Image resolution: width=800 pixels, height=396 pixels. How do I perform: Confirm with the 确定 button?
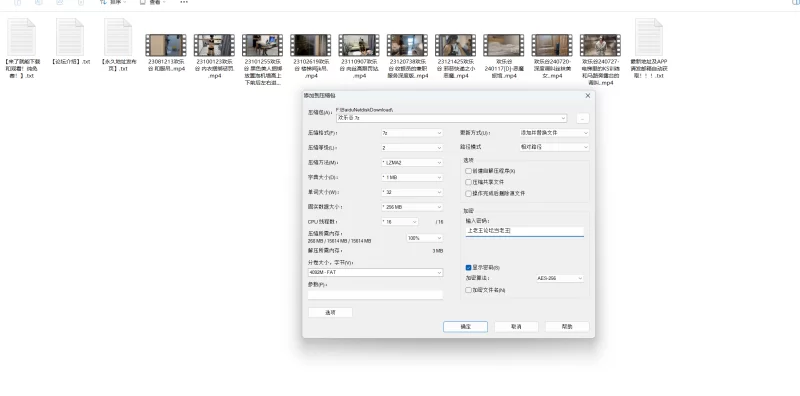click(x=465, y=327)
